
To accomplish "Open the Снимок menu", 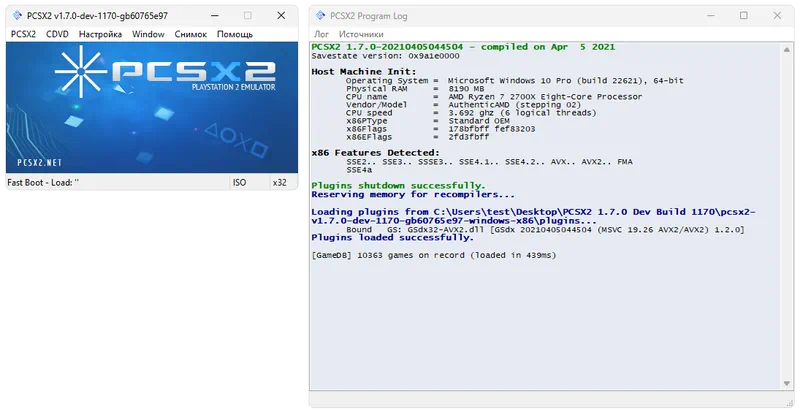I will pyautogui.click(x=190, y=34).
